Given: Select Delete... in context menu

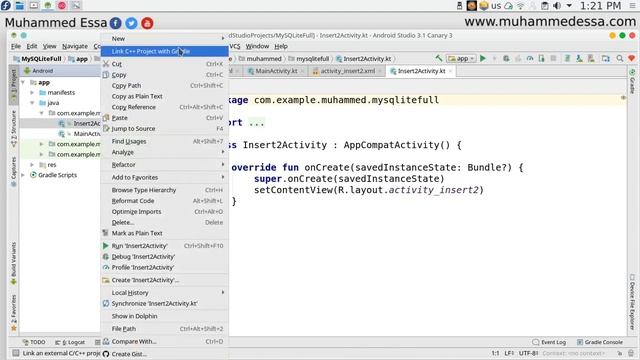Looking at the screenshot, I should (x=164, y=222).
